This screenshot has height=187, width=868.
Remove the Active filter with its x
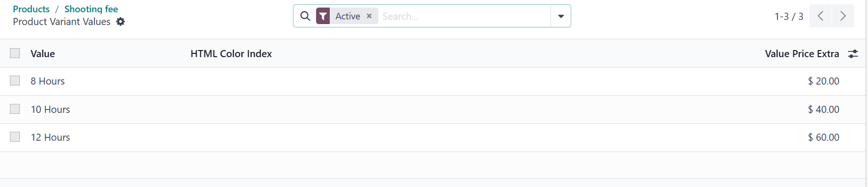pos(369,16)
